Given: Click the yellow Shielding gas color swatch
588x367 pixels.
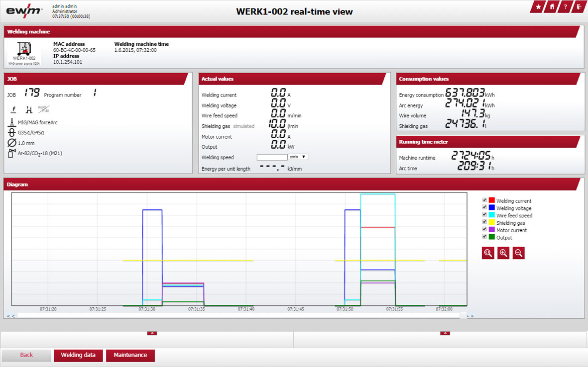Looking at the screenshot, I should tap(491, 222).
